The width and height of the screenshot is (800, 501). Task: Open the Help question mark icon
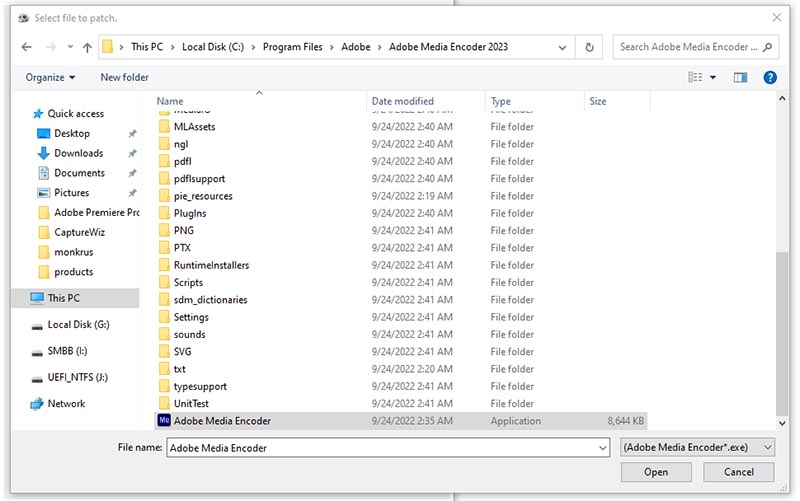click(770, 78)
